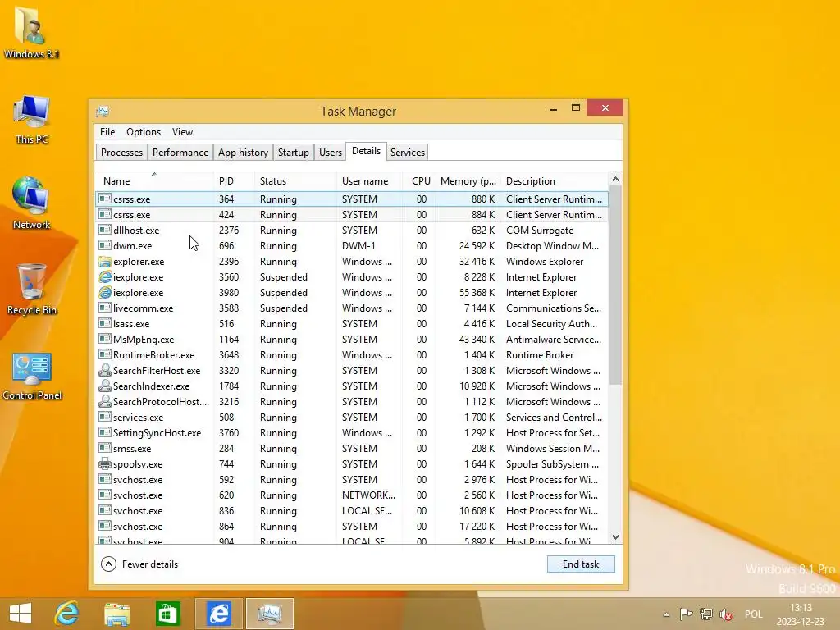Screen dimensions: 840x630
Task: Click the network tray icon
Action: (706, 614)
